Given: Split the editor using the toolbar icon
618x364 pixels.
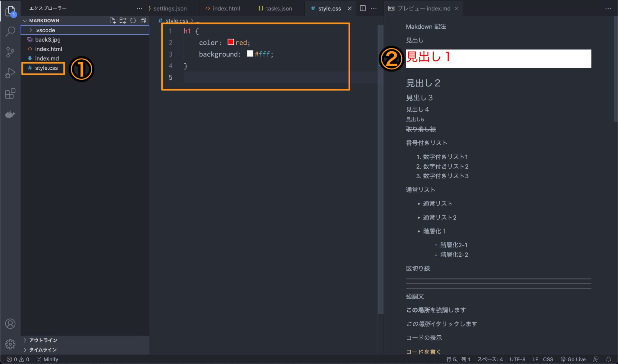Looking at the screenshot, I should point(363,8).
